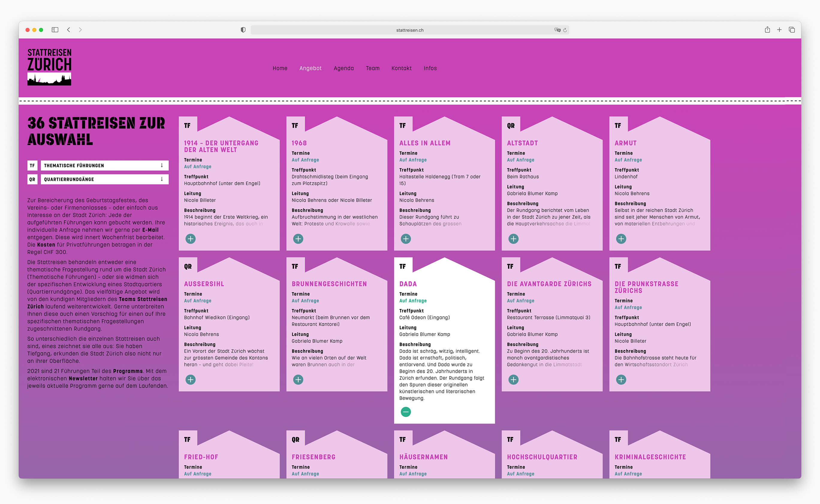Go forward with browser arrow
820x504 pixels.
tap(80, 30)
